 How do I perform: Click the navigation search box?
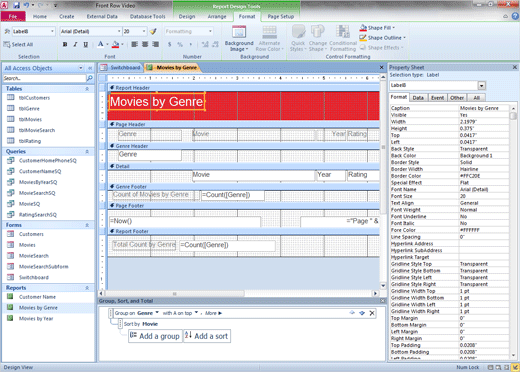[44, 78]
